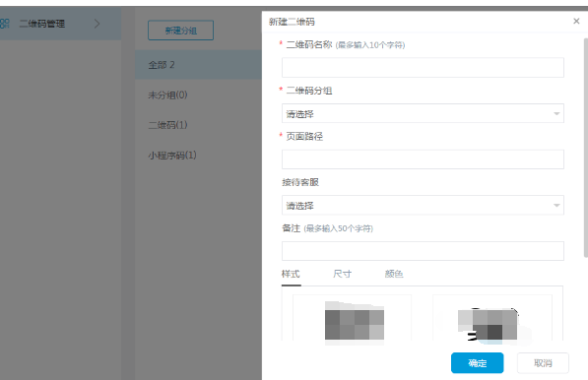588x380 pixels.
Task: Select the 小程序码(1) group
Action: pos(172,155)
